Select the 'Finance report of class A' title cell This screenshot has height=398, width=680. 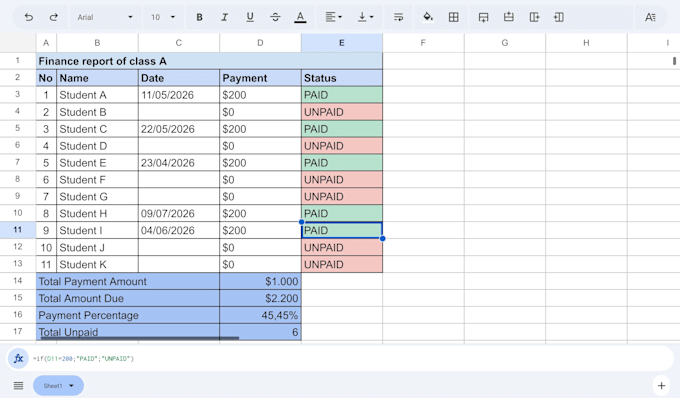(209, 61)
